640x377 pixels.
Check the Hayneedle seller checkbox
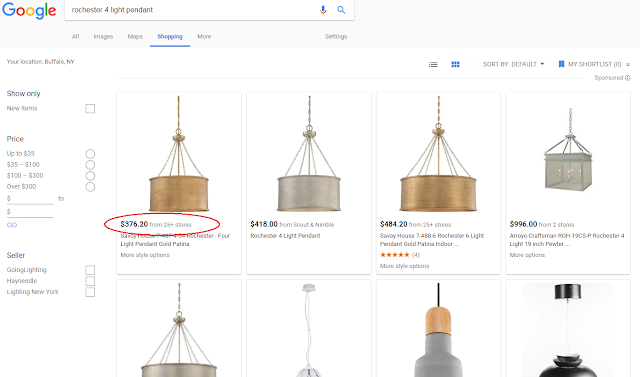(x=90, y=281)
